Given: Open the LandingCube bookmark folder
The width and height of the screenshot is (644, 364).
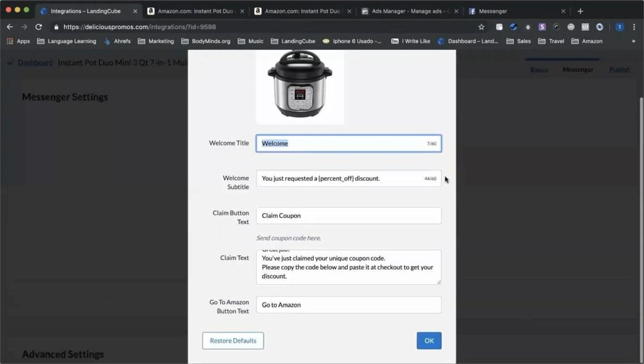Looking at the screenshot, I should tap(293, 41).
